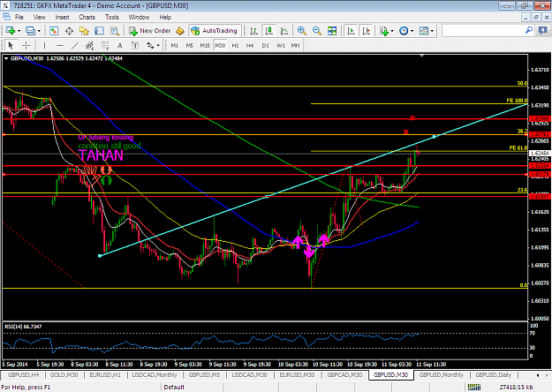552x392 pixels.
Task: Expand the Indicators list dropdown
Action: click(x=392, y=31)
